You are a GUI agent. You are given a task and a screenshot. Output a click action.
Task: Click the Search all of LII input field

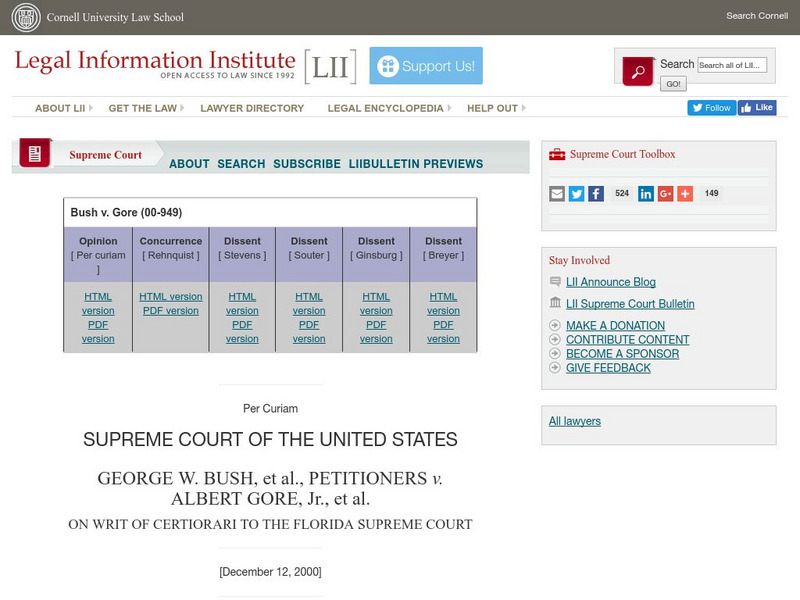(x=732, y=65)
